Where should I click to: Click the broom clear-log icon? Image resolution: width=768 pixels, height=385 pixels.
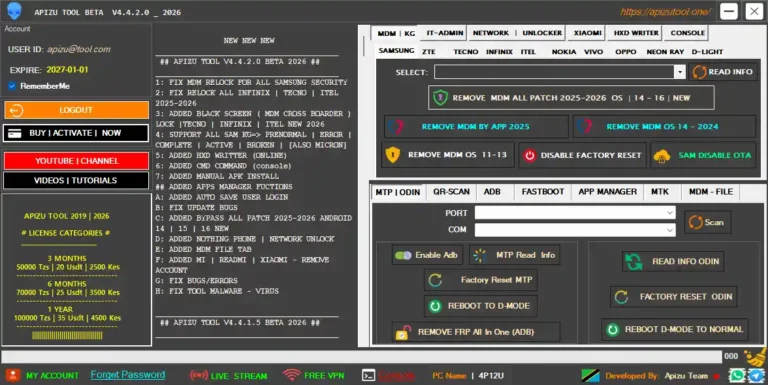coord(755,357)
